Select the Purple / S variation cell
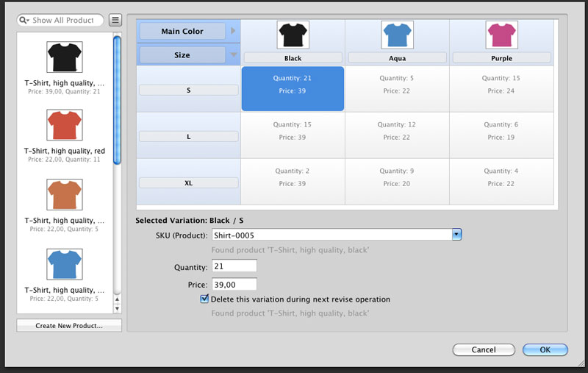This screenshot has width=588, height=373. click(501, 88)
